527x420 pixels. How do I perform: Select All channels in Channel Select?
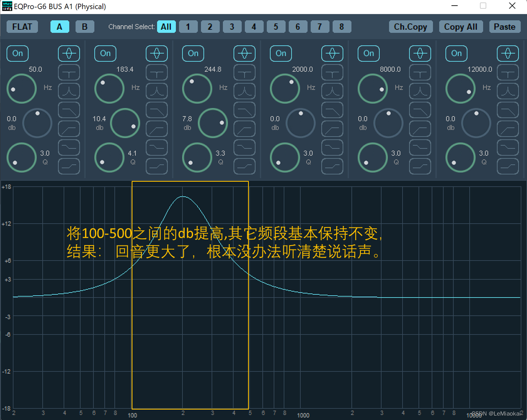click(x=166, y=27)
